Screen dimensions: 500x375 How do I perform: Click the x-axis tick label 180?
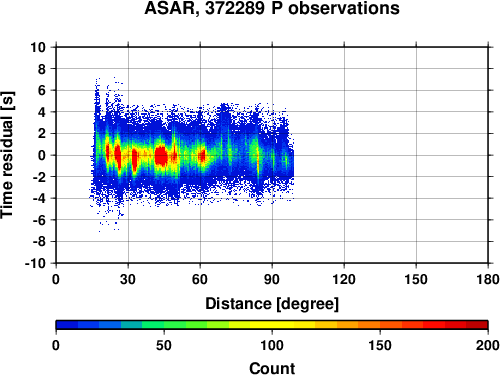488,279
